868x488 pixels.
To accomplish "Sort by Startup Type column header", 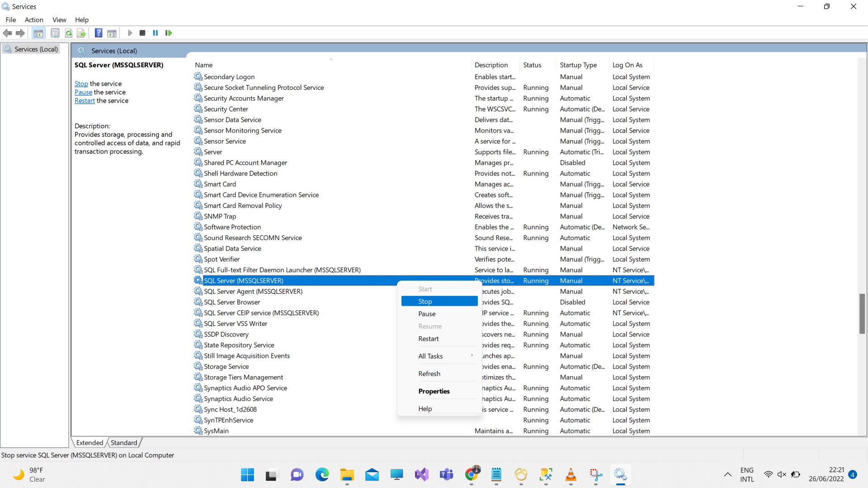I will click(578, 65).
